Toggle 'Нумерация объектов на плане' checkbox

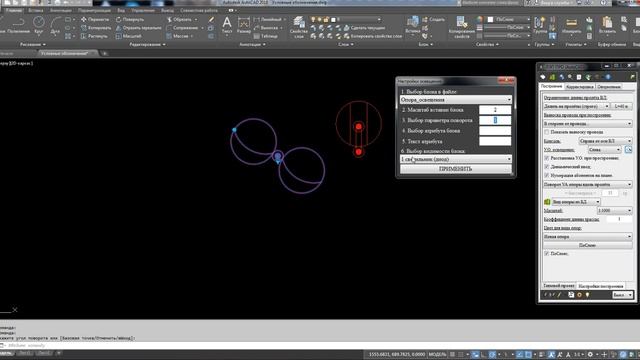[547, 175]
